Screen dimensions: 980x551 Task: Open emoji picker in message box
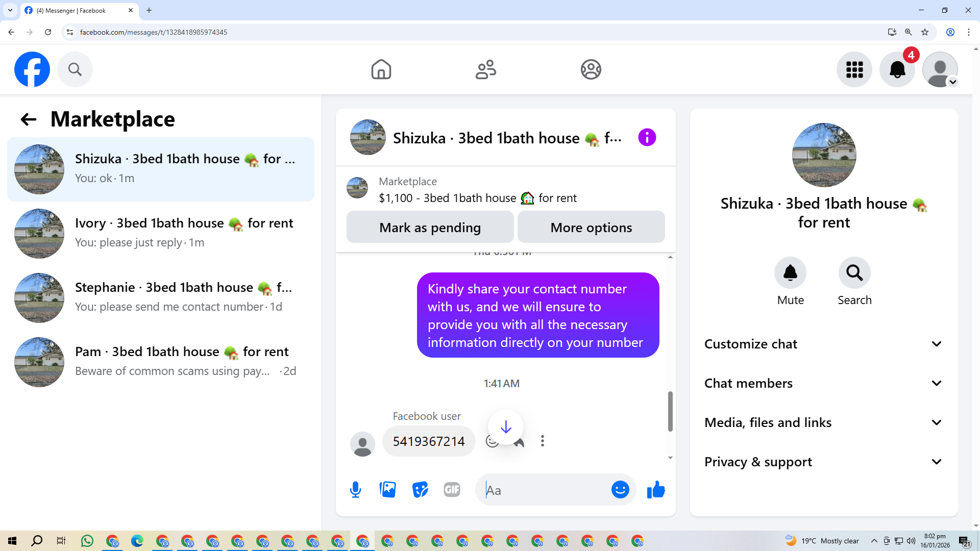pyautogui.click(x=620, y=490)
